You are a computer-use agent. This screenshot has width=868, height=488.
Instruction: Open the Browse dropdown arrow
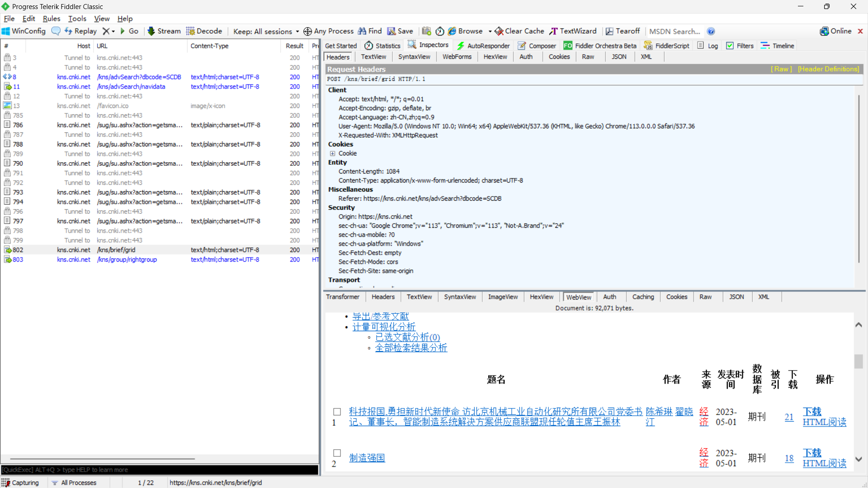pyautogui.click(x=490, y=31)
